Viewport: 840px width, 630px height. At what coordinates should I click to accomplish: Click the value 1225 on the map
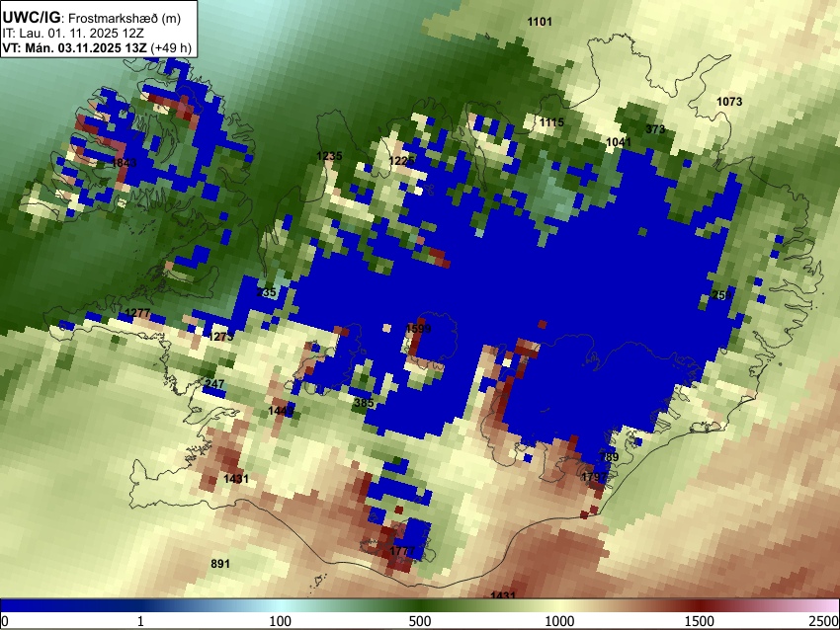click(402, 161)
